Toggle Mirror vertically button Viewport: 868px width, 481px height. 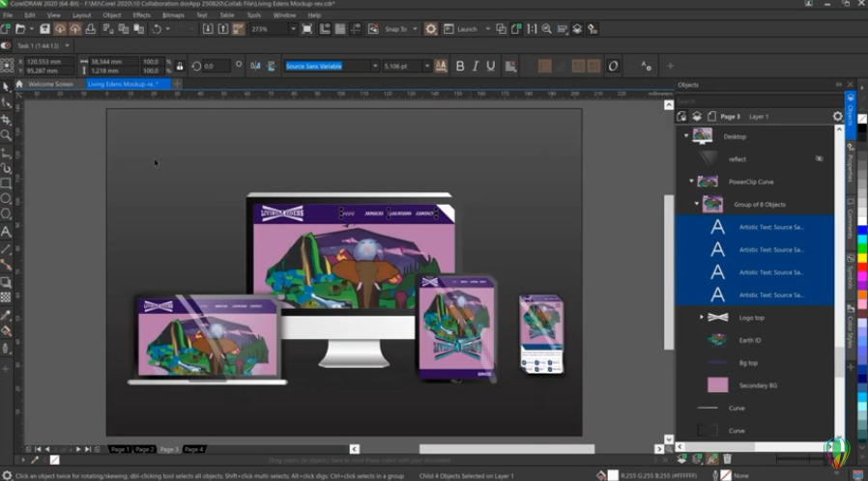pos(271,66)
